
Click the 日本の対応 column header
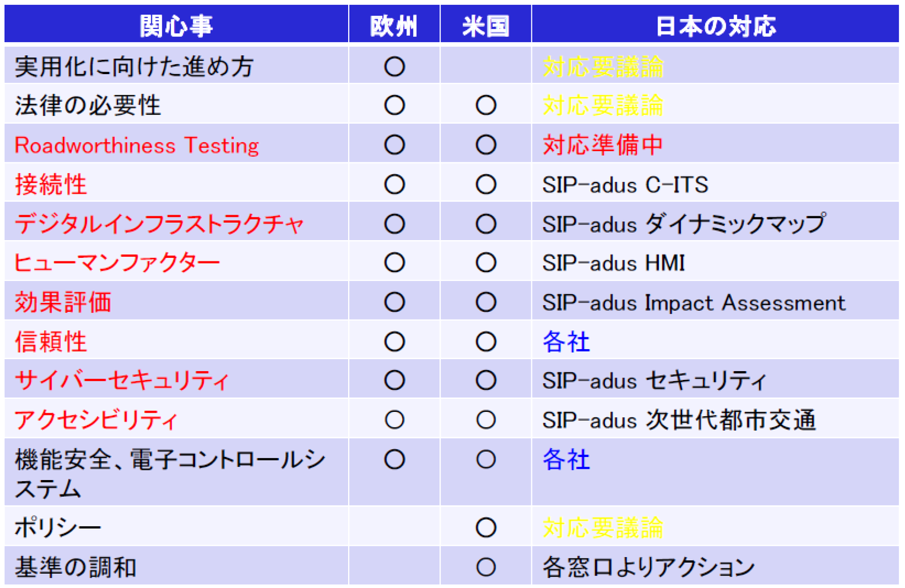[x=715, y=26]
